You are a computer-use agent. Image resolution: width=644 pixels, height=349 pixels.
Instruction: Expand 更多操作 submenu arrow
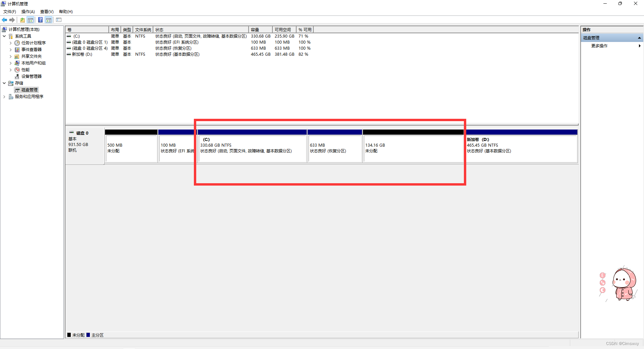click(x=640, y=46)
